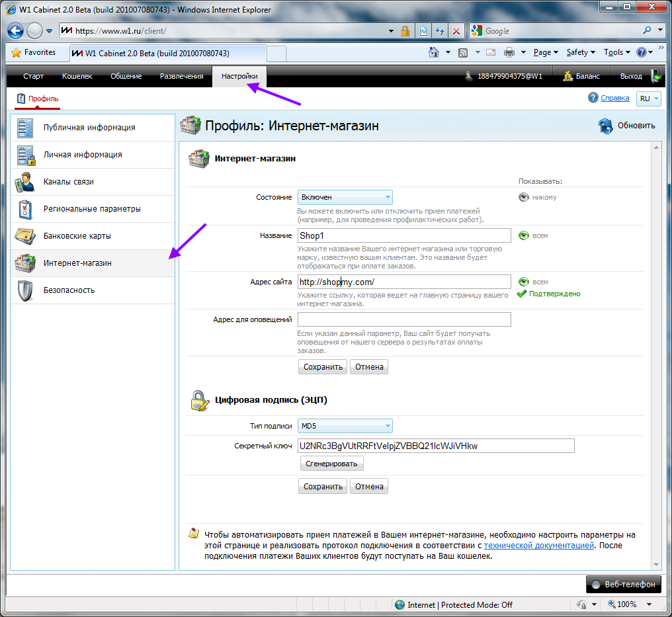
Task: Click the Read Mail icon
Action: tap(491, 52)
